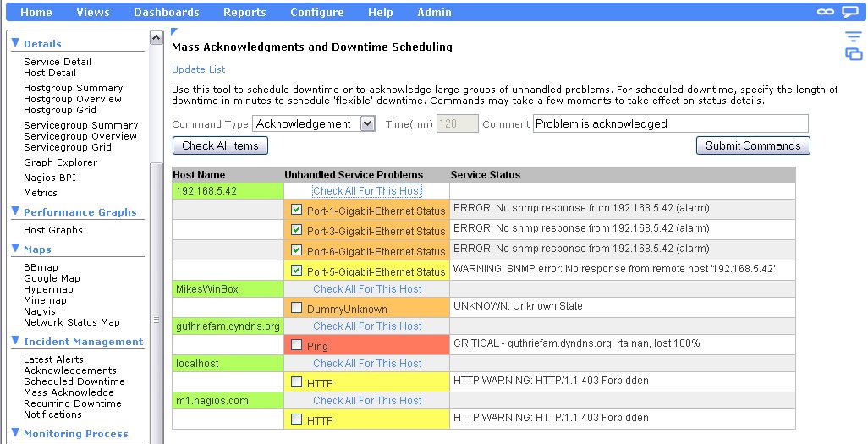Click the small blue corner triangle above title
The image size is (868, 444).
pyautogui.click(x=174, y=31)
